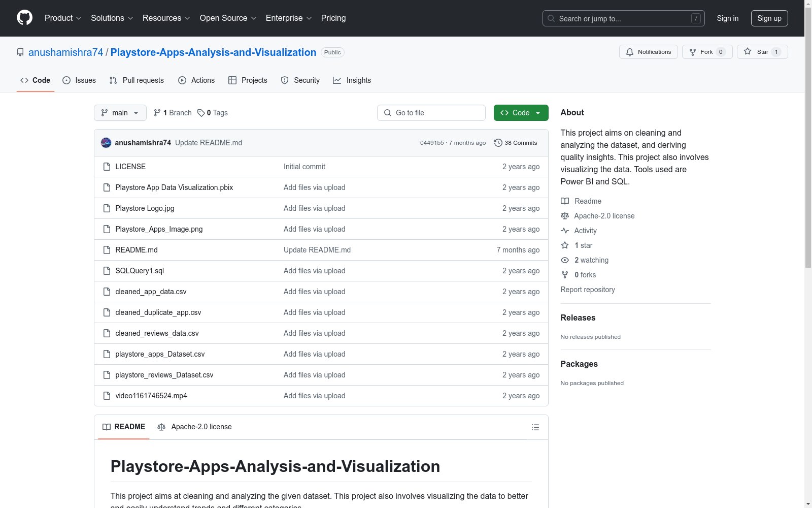Expand the Resources menu
Viewport: 812px width, 508px height.
tap(166, 18)
